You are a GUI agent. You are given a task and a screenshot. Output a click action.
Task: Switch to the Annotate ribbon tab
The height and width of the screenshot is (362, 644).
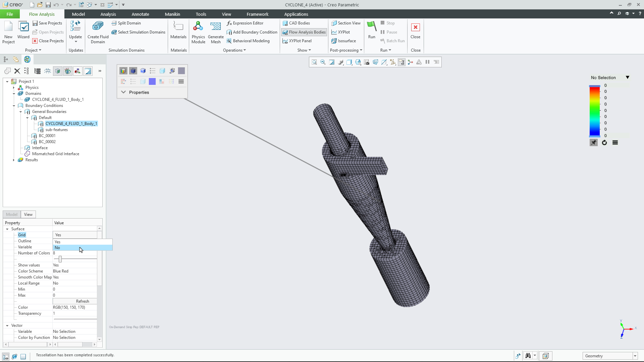pyautogui.click(x=140, y=14)
